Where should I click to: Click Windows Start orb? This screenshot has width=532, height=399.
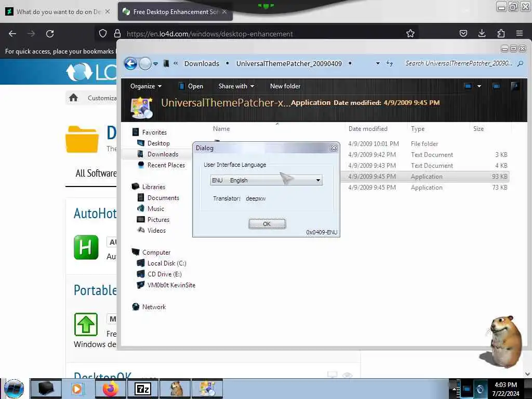pos(14,389)
